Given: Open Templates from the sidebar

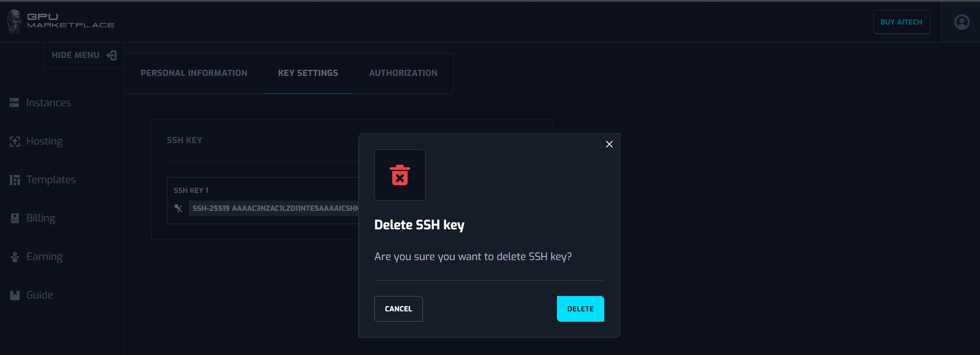Looking at the screenshot, I should (50, 180).
